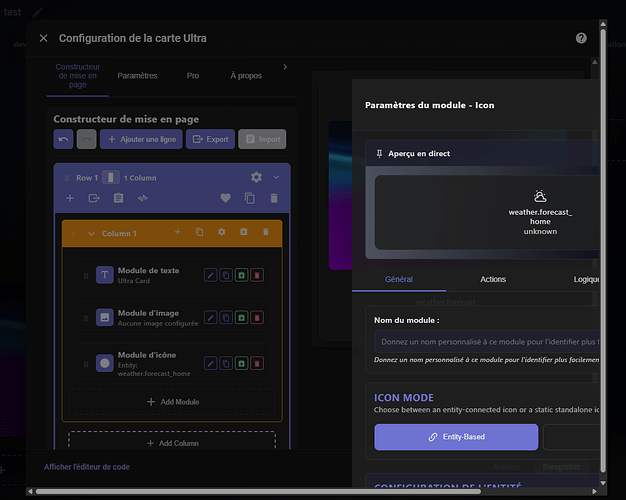Collapse Column 1 via its chevron
The width and height of the screenshot is (626, 500).
(x=91, y=234)
